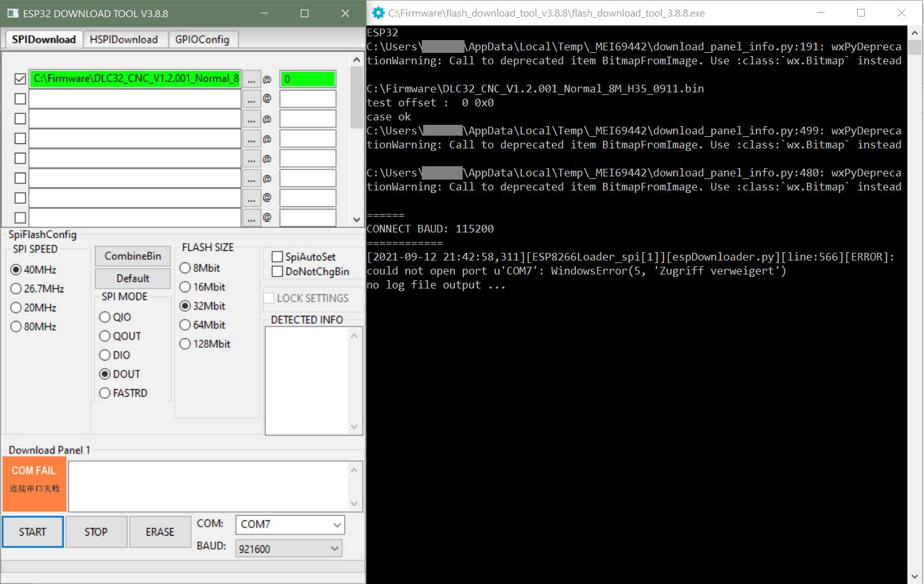Screen dimensions: 924x584
Task: Click the ERASE button
Action: click(x=160, y=532)
